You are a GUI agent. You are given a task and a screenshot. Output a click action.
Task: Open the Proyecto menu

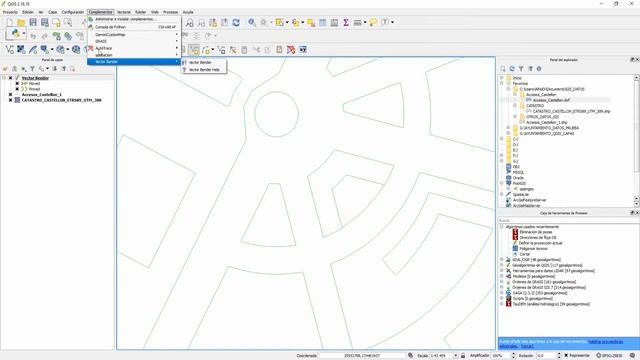pyautogui.click(x=10, y=12)
